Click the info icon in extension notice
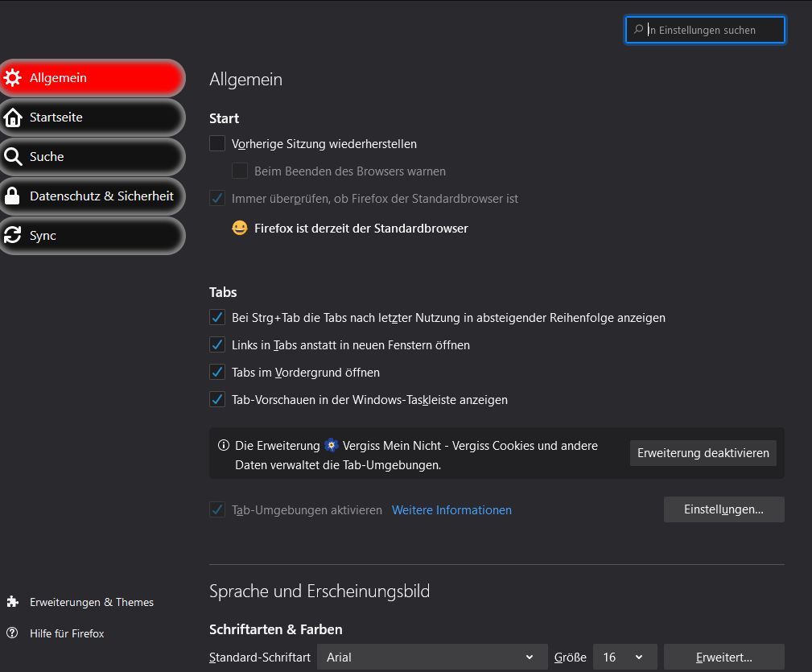The image size is (812, 672). [224, 445]
